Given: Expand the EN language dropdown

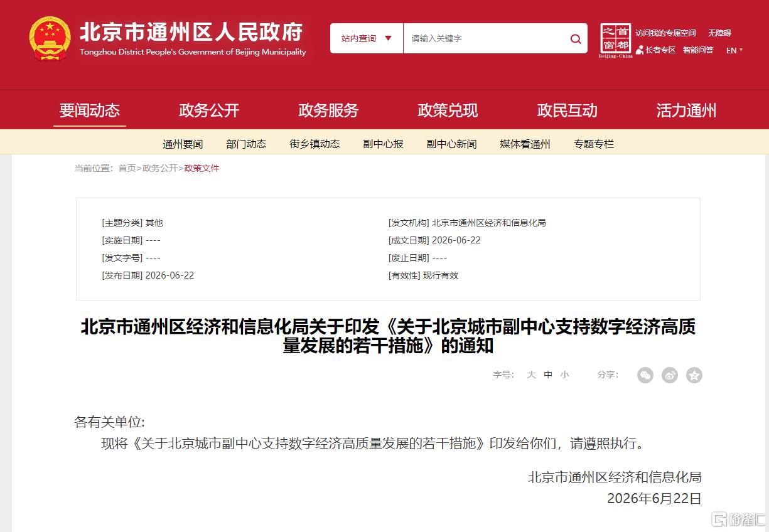Looking at the screenshot, I should [734, 50].
